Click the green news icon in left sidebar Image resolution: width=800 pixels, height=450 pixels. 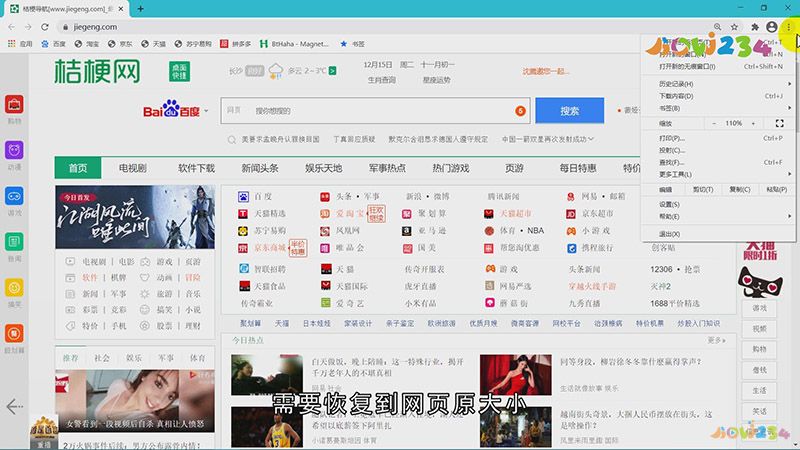point(14,241)
